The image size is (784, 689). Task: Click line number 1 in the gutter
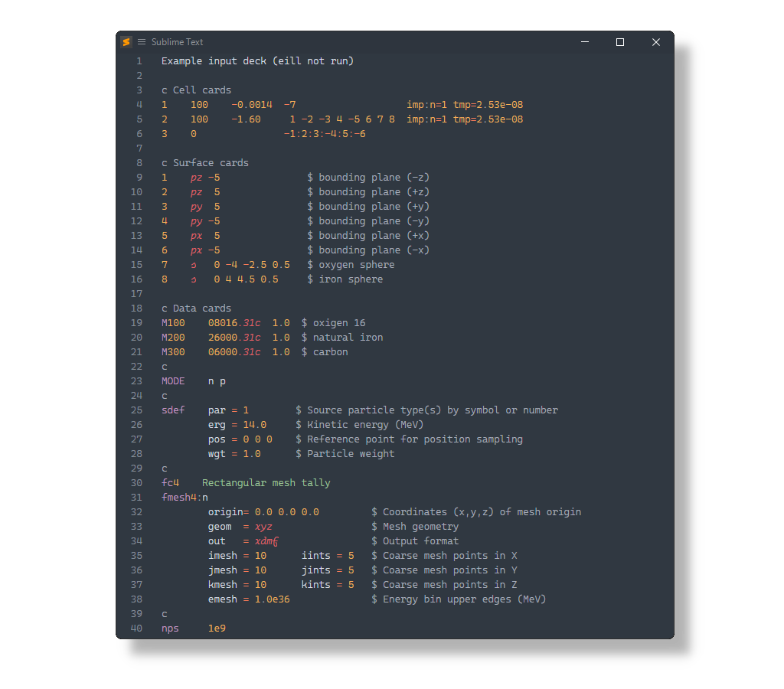tap(139, 61)
